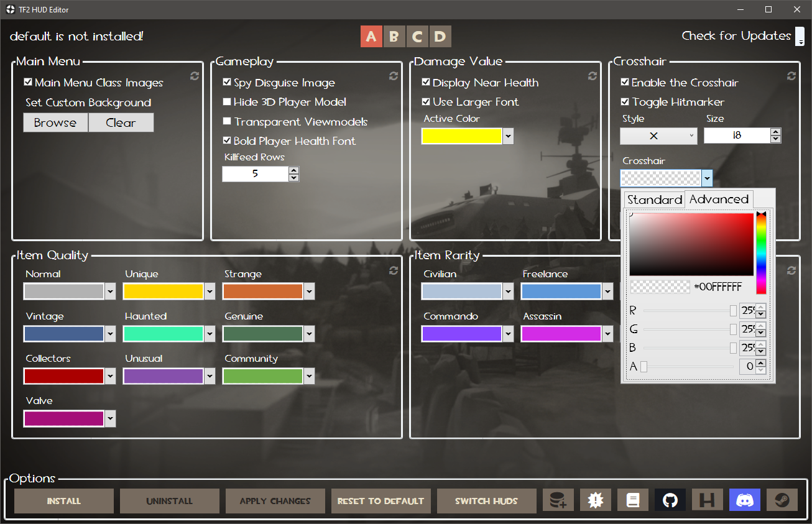Click RESET TO DEFAULT button
This screenshot has height=524, width=812.
[381, 501]
